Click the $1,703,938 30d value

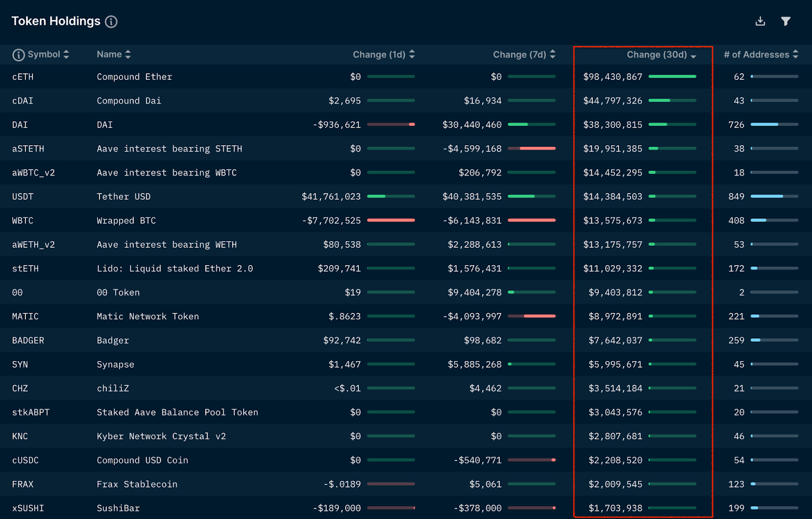pos(616,508)
